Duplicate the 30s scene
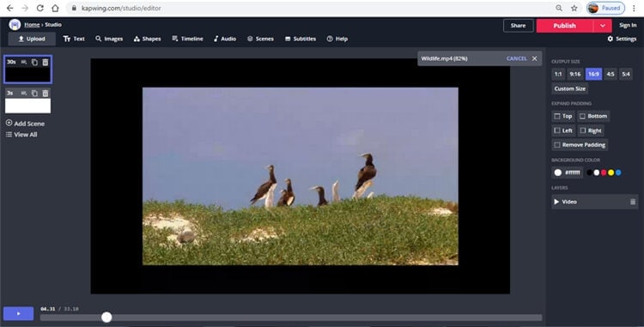Image resolution: width=644 pixels, height=327 pixels. pos(34,62)
